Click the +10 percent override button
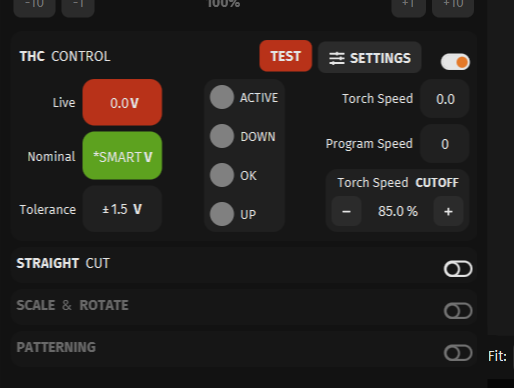The image size is (514, 388). 453,7
